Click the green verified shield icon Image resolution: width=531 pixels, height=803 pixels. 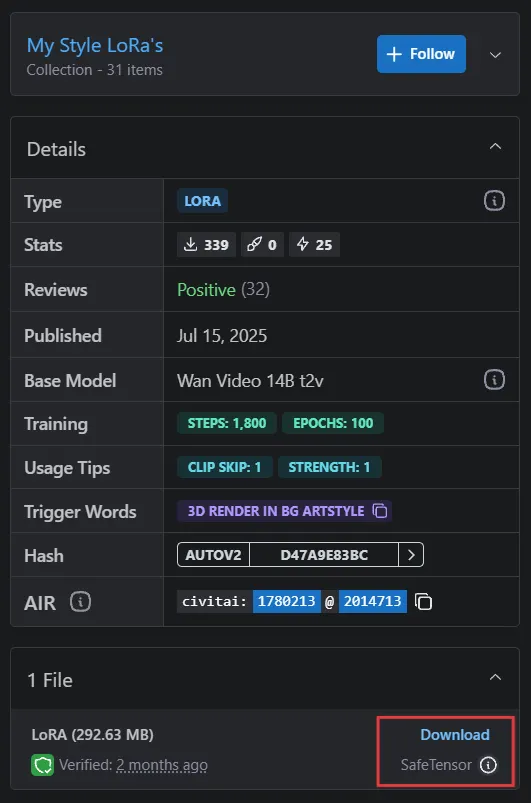pos(43,765)
